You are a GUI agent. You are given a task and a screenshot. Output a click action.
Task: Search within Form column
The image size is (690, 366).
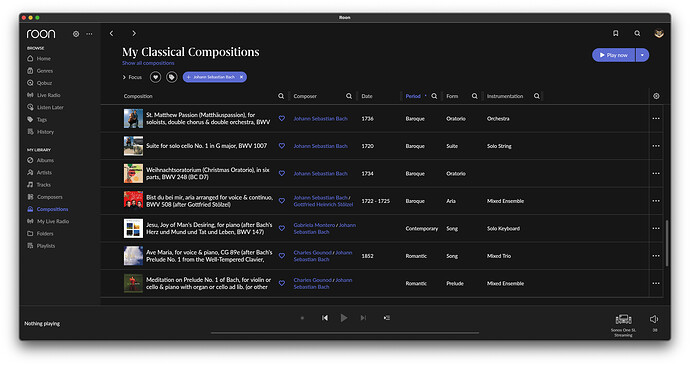point(474,96)
